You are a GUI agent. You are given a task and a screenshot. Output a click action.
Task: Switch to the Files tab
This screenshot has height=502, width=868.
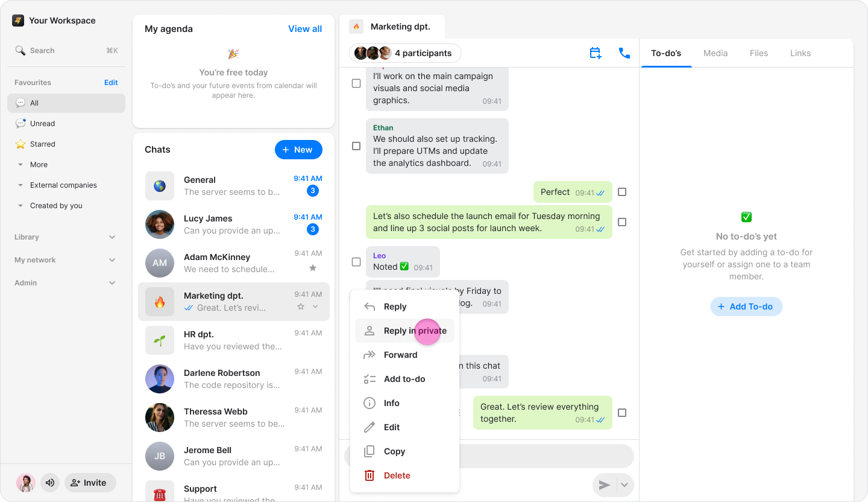759,53
